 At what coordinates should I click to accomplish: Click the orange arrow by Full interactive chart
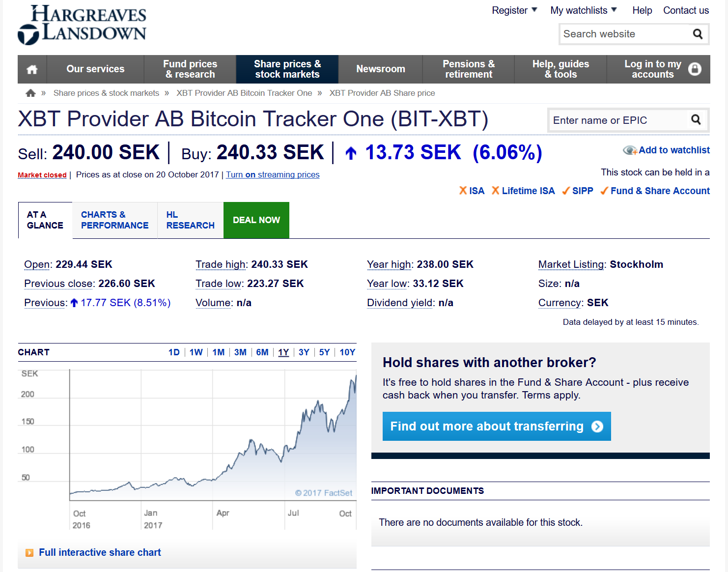point(29,553)
